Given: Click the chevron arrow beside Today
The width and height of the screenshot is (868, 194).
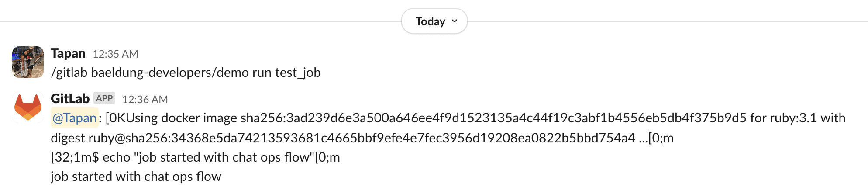Looking at the screenshot, I should point(455,21).
